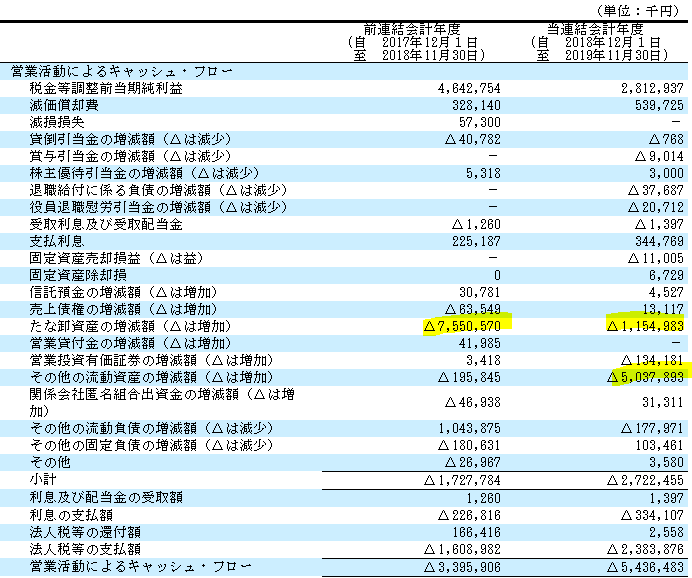Click the value △1,608,982
This screenshot has height=578, width=692.
click(x=462, y=549)
